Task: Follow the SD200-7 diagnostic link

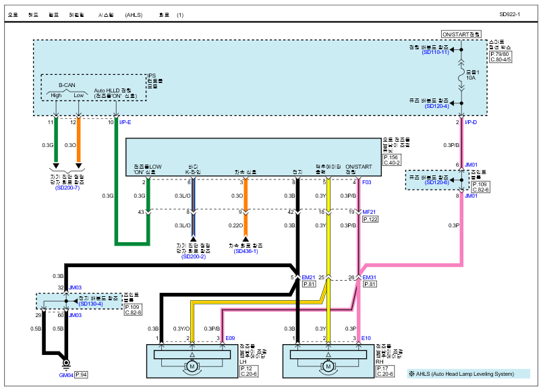Action: 67,188
